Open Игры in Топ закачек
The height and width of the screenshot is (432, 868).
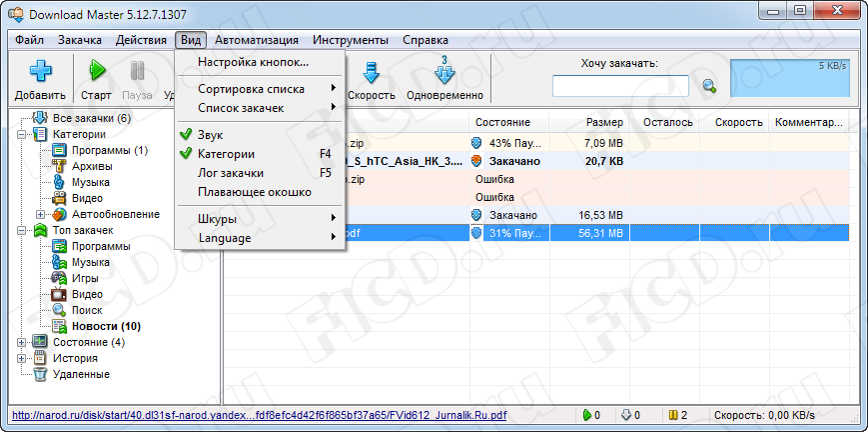click(x=85, y=278)
